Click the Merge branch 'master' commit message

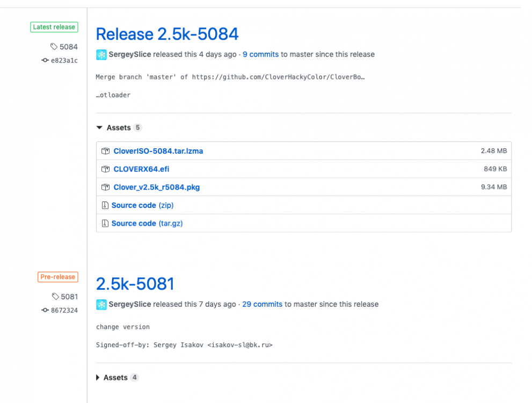pyautogui.click(x=230, y=77)
